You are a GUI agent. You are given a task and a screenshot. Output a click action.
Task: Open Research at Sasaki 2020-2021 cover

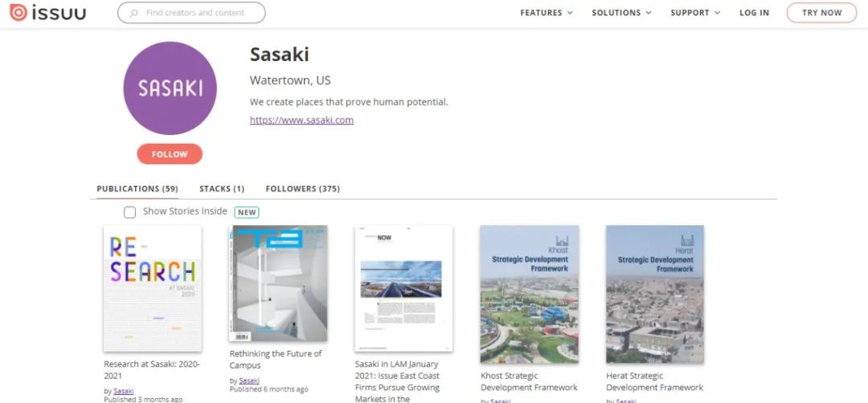153,288
